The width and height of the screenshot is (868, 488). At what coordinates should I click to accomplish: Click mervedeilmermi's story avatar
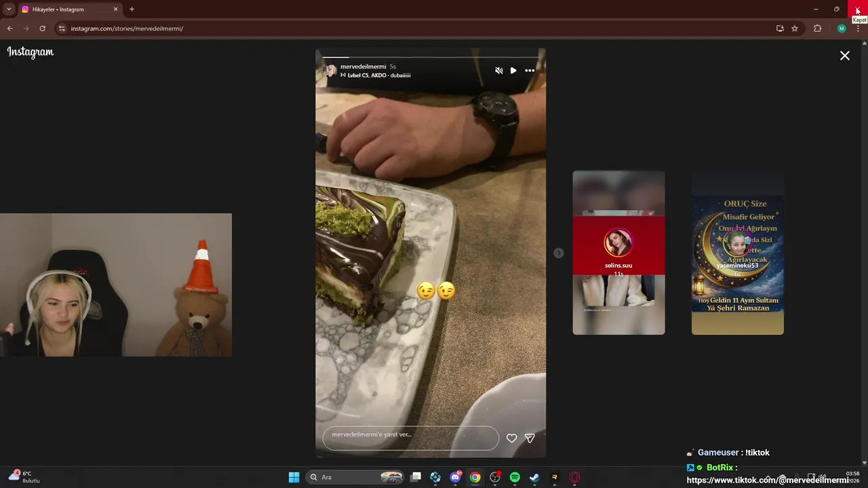click(x=330, y=70)
